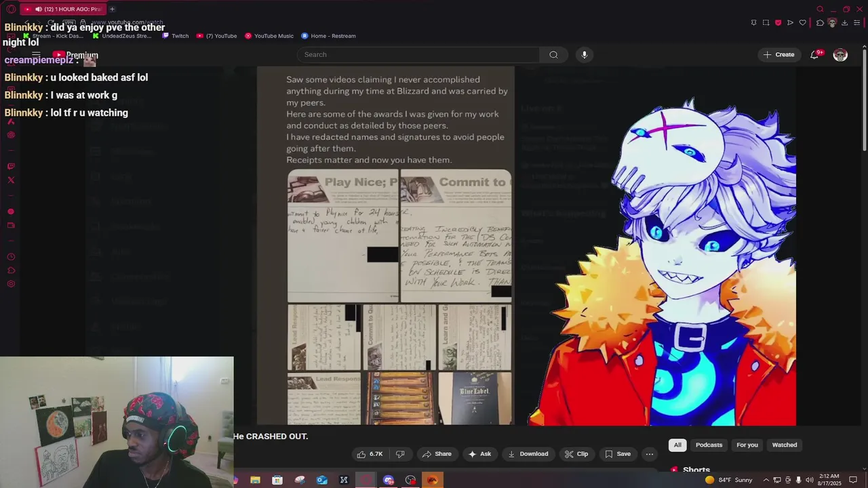Image resolution: width=868 pixels, height=488 pixels.
Task: Toggle the red shield ad blocker icon
Action: [778, 22]
